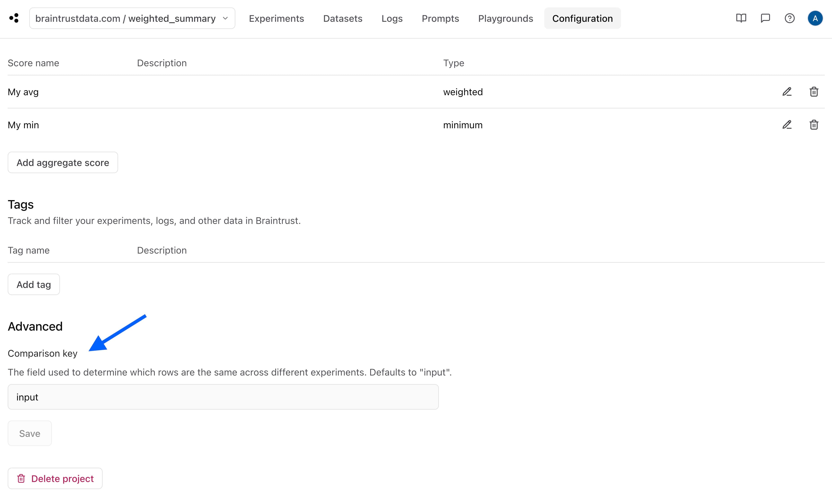
Task: Click the Add aggregate score button
Action: point(62,162)
